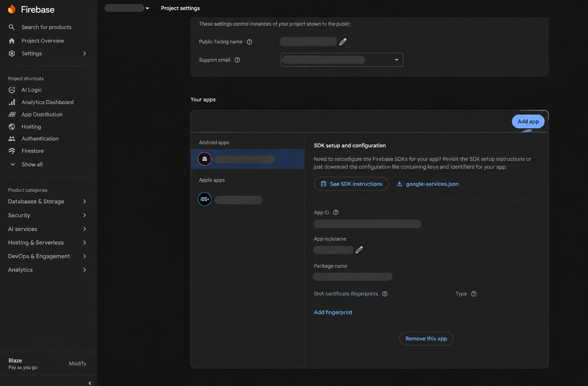Image resolution: width=588 pixels, height=386 pixels.
Task: Click the search magnifier icon in sidebar
Action: (x=12, y=27)
